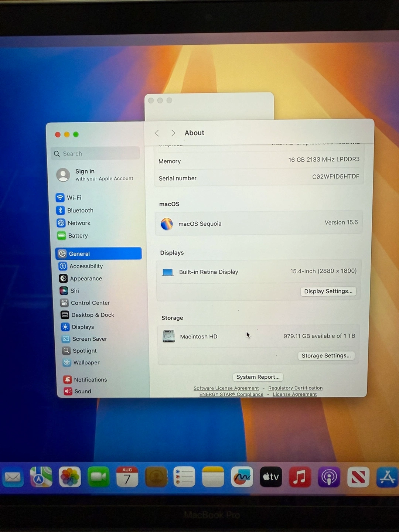This screenshot has width=399, height=532.
Task: Open the Regulatory Certification link
Action: pyautogui.click(x=296, y=388)
